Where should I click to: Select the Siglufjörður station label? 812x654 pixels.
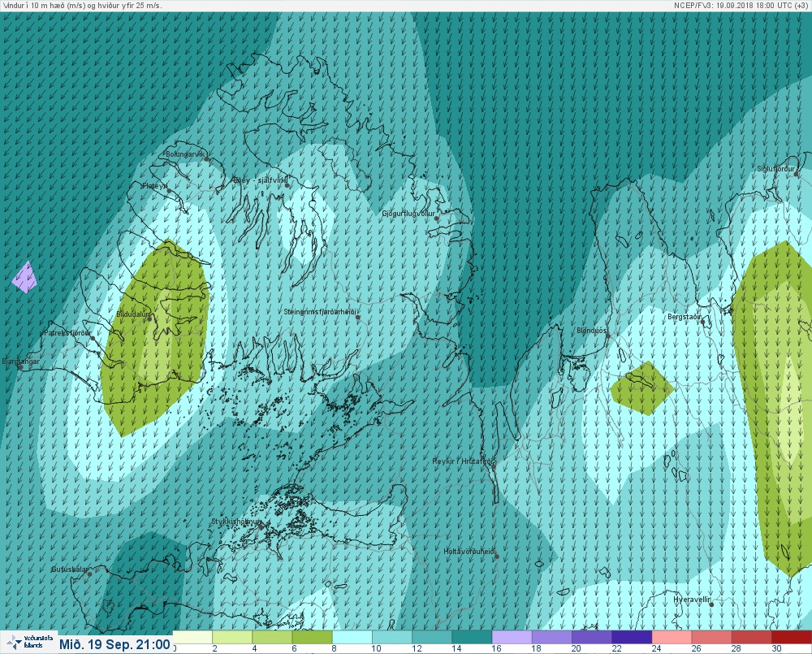775,169
